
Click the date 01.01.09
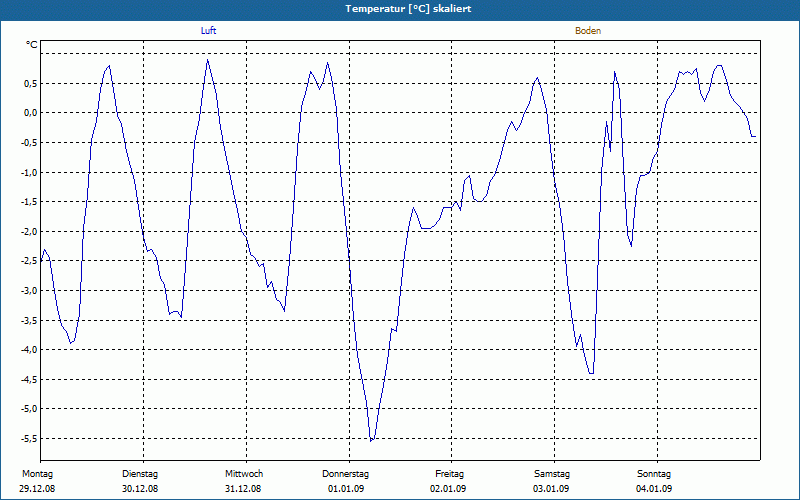[346, 489]
